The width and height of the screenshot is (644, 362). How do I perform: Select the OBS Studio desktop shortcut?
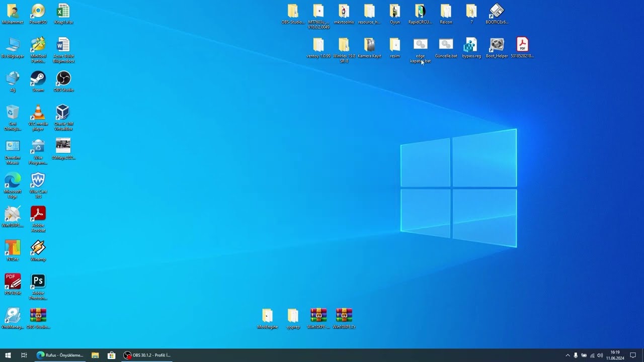click(63, 82)
